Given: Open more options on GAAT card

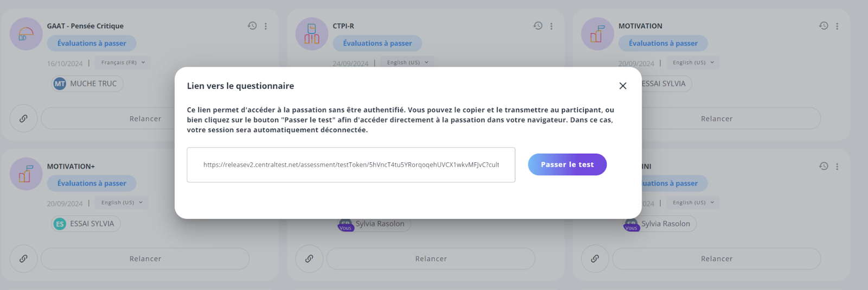Looking at the screenshot, I should pyautogui.click(x=266, y=26).
